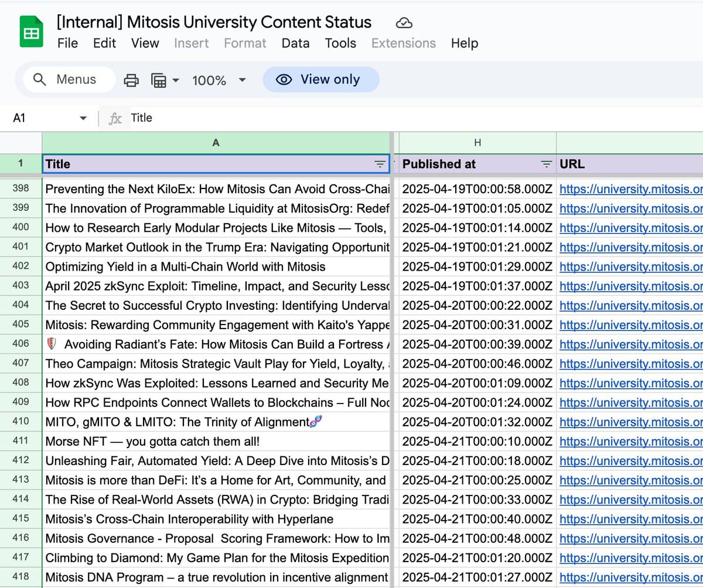Screen dimensions: 703x588
Task: Select the Preventing the Next KiloEx title cell
Action: (x=216, y=189)
